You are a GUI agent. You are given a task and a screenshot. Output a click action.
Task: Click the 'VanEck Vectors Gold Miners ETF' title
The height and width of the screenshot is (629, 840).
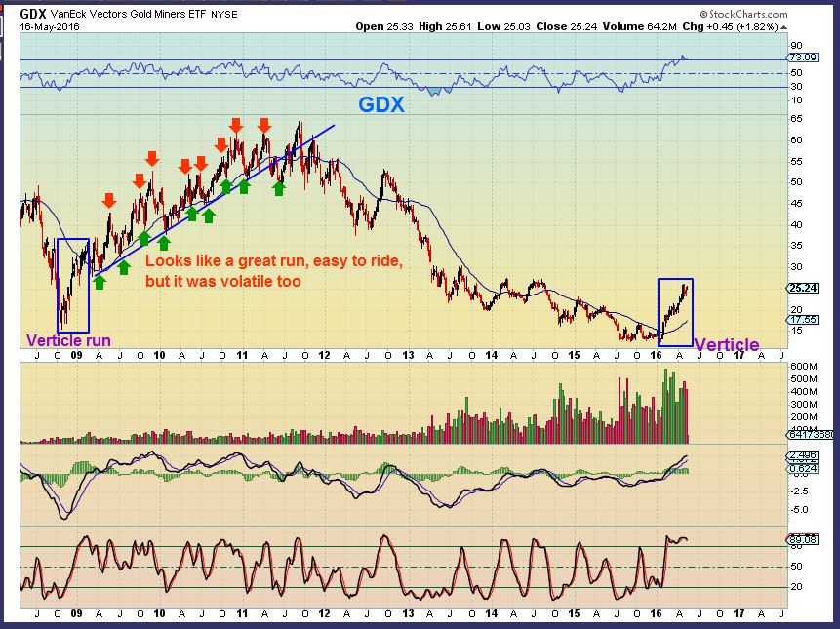129,15
